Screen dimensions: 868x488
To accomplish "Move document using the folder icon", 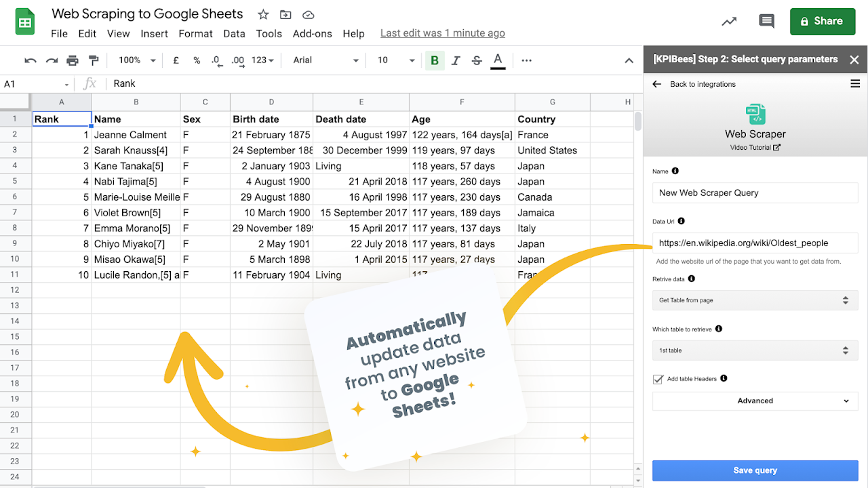I will pos(285,14).
